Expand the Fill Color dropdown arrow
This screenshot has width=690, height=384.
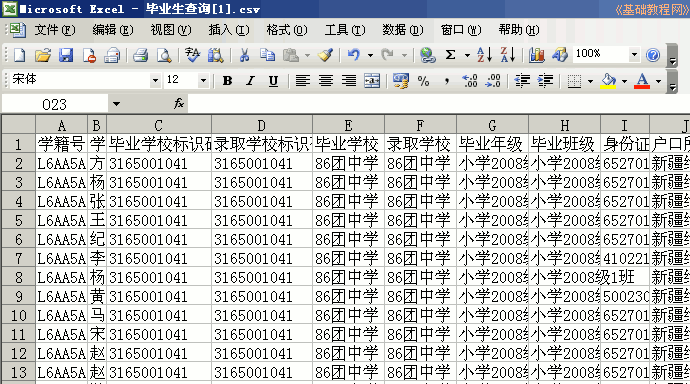point(624,81)
